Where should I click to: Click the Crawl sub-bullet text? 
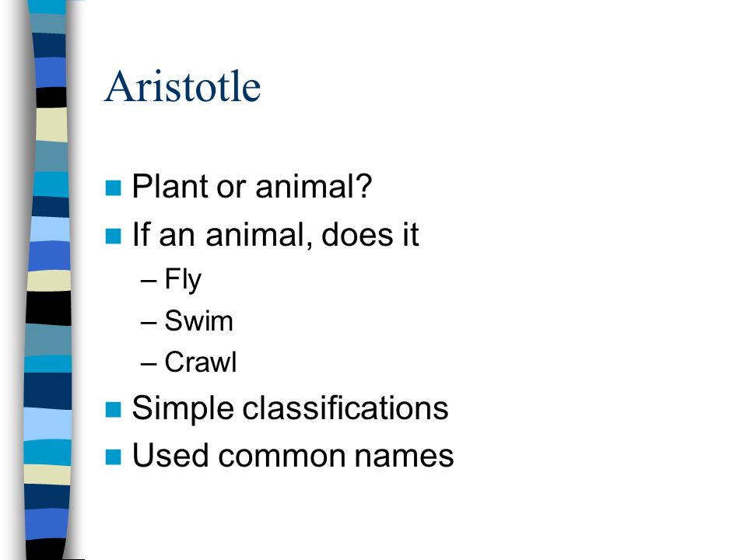pyautogui.click(x=200, y=362)
